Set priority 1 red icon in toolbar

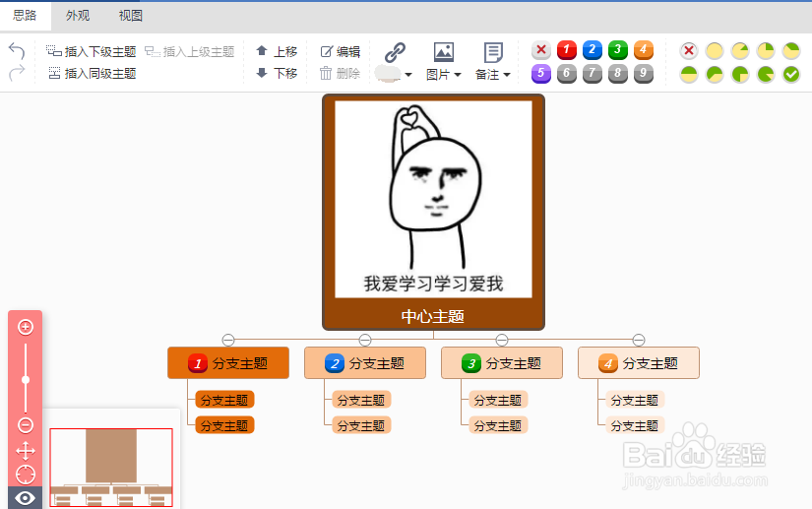coord(567,49)
